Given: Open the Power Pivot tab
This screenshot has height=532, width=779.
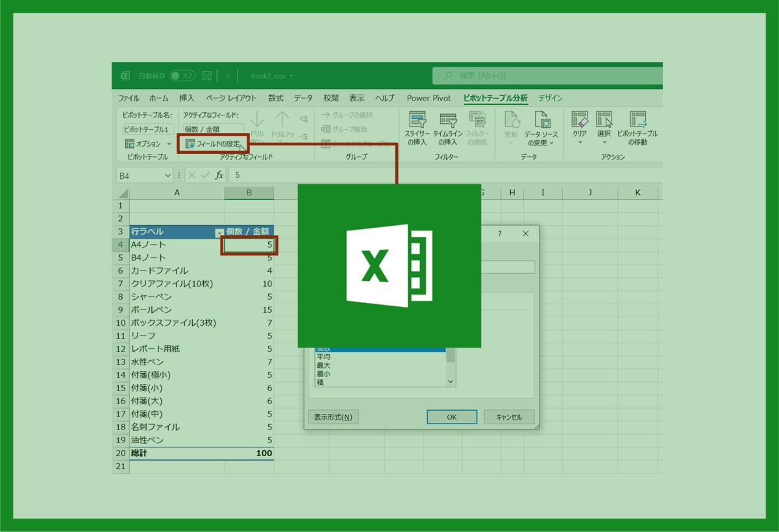Looking at the screenshot, I should pos(428,98).
